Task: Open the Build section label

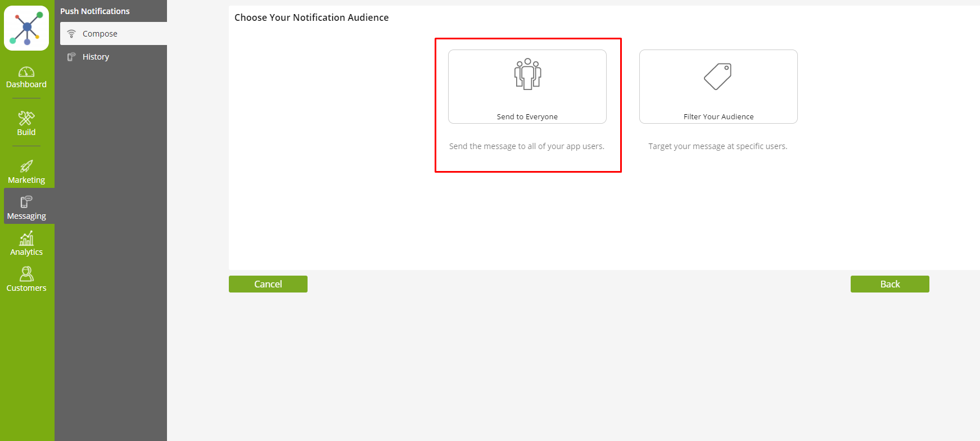Action: (x=26, y=132)
